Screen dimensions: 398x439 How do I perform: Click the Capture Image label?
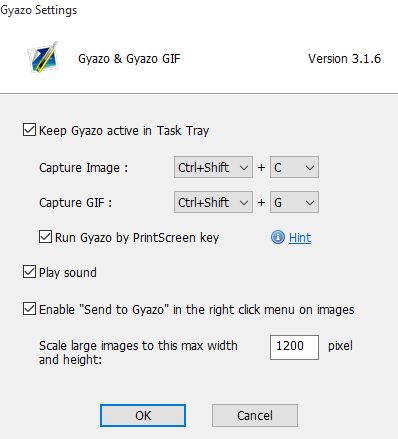tap(83, 168)
